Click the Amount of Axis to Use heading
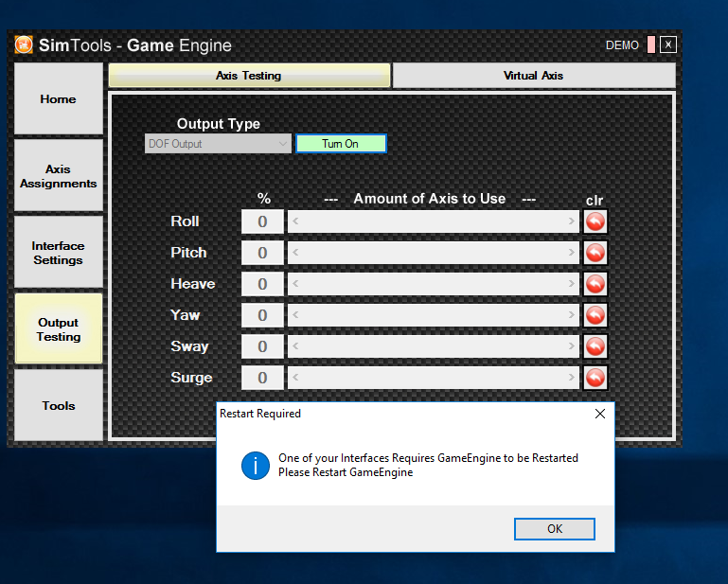This screenshot has height=584, width=728. (x=430, y=199)
